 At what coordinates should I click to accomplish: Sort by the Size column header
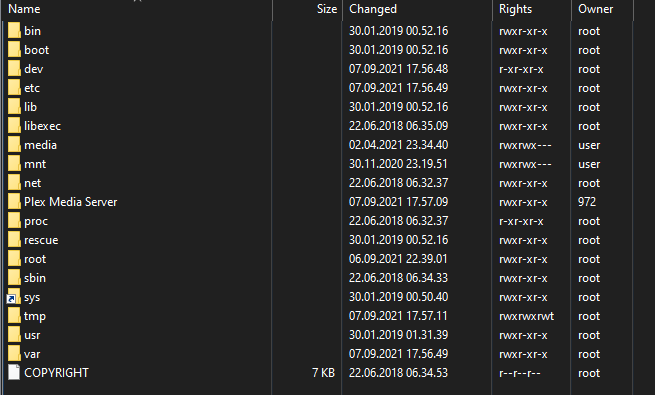pyautogui.click(x=308, y=9)
